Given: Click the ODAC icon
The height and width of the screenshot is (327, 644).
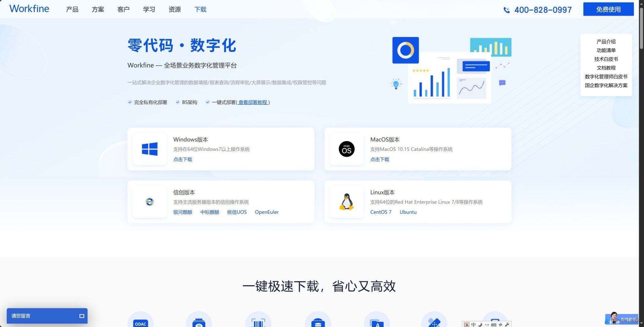Looking at the screenshot, I should [x=141, y=320].
